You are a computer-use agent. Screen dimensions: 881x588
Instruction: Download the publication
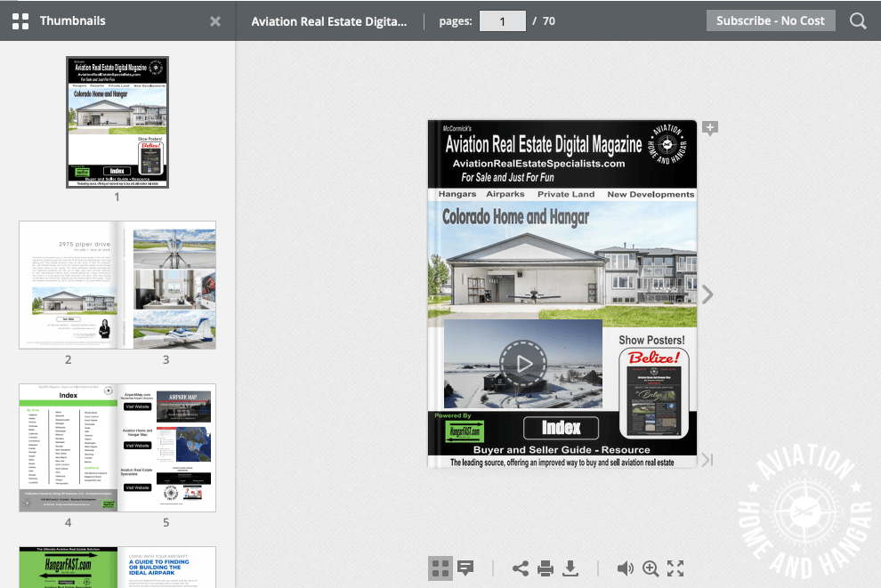570,568
